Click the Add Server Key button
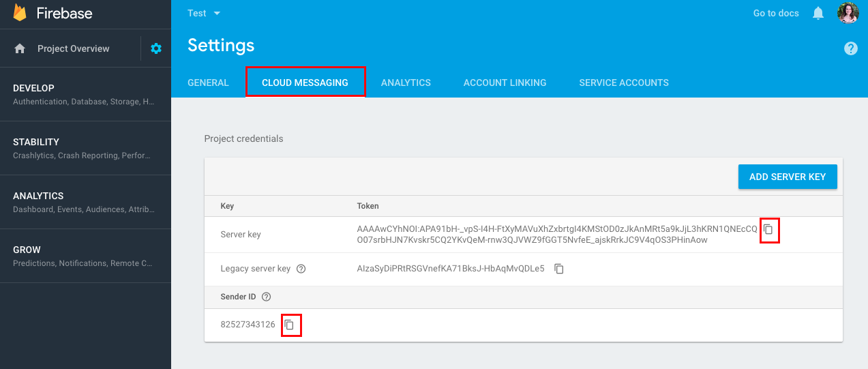 pyautogui.click(x=788, y=177)
